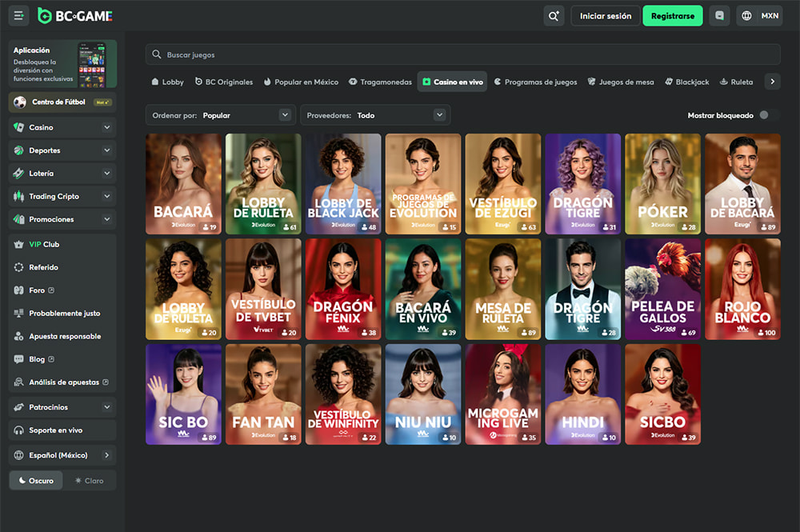800x532 pixels.
Task: Expand the Trading Cripto chevron
Action: pos(106,196)
